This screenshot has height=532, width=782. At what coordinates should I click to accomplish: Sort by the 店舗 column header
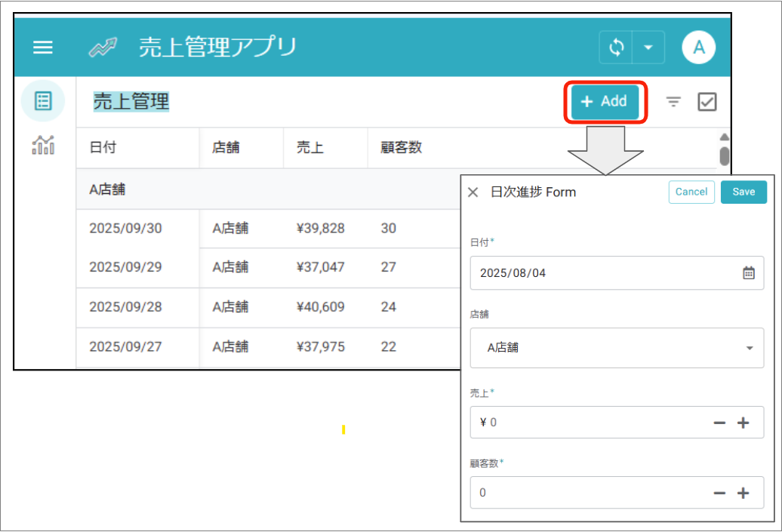(x=226, y=147)
